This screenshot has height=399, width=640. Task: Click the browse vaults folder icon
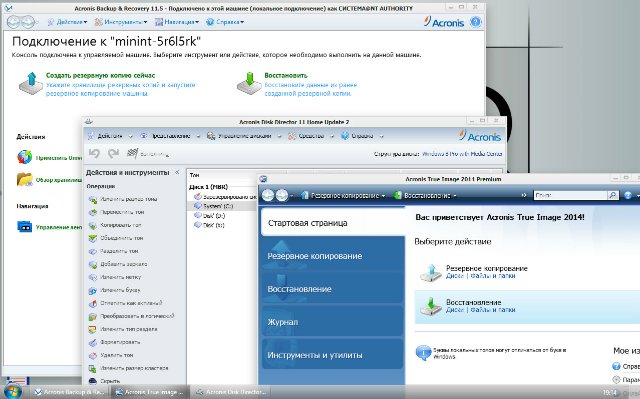(24, 179)
